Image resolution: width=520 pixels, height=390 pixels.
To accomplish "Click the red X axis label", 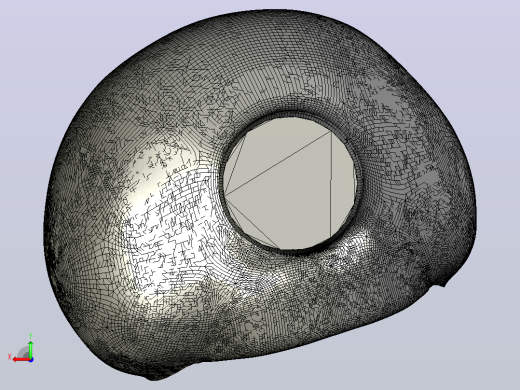I will click(9, 357).
